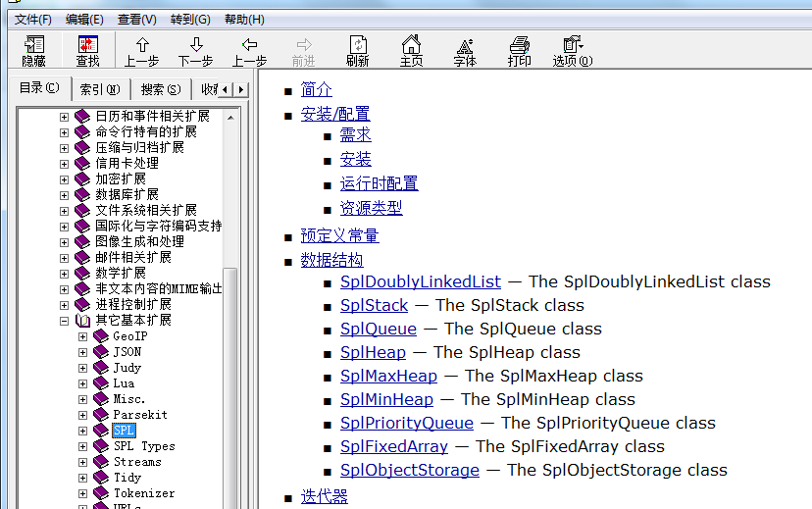Expand the 数学扩展 tree node
This screenshot has width=812, height=509.
[x=64, y=274]
